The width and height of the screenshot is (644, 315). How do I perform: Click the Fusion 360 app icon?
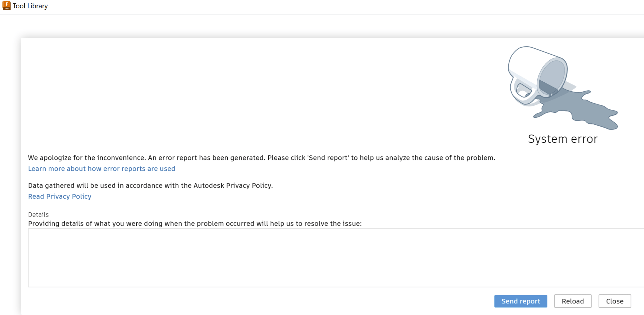pos(6,6)
